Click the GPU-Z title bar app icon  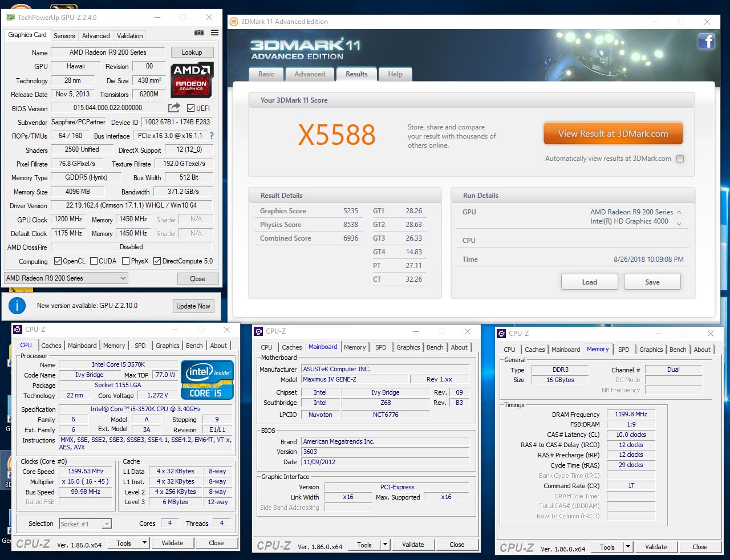[x=10, y=18]
